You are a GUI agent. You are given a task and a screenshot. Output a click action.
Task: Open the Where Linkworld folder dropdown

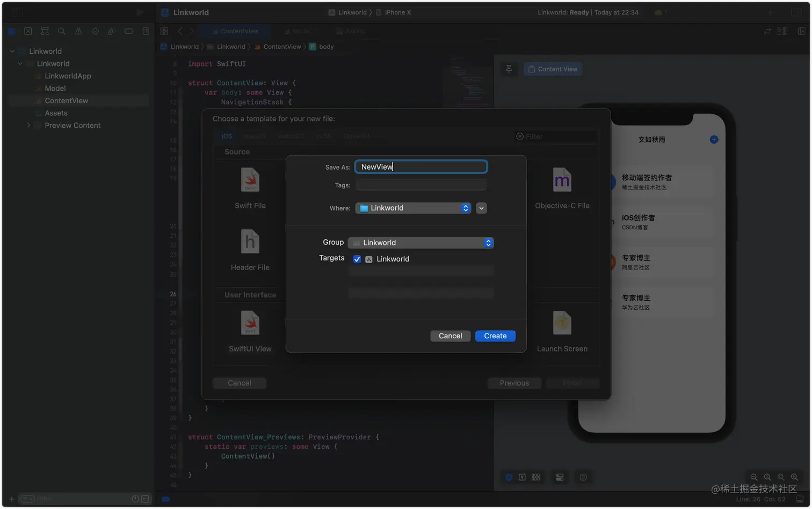click(413, 208)
